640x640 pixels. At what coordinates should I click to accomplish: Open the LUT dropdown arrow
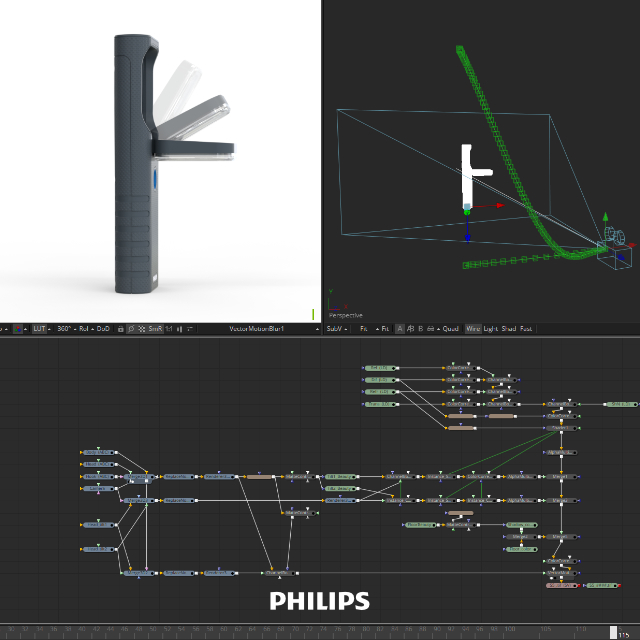pos(53,328)
